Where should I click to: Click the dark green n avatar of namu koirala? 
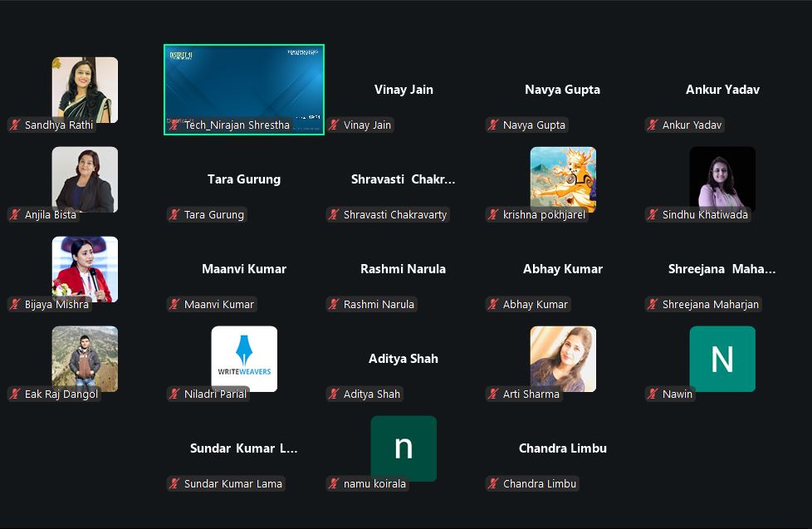pyautogui.click(x=404, y=448)
